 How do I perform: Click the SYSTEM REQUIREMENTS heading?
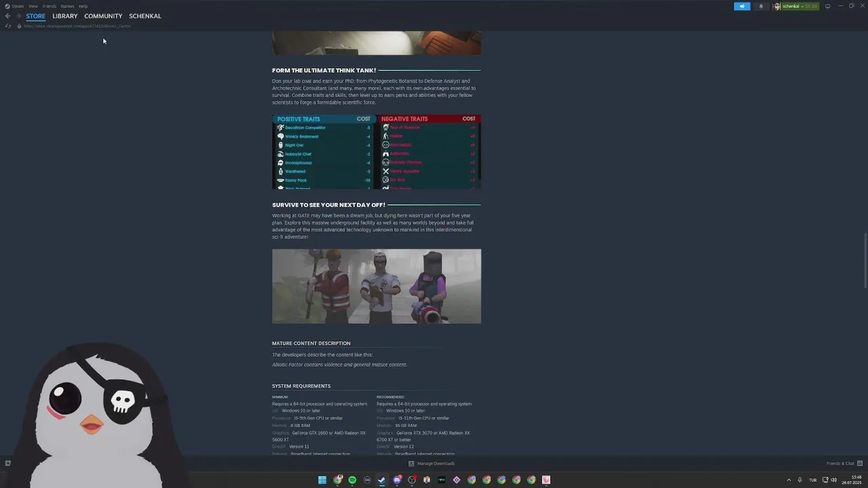pos(301,386)
